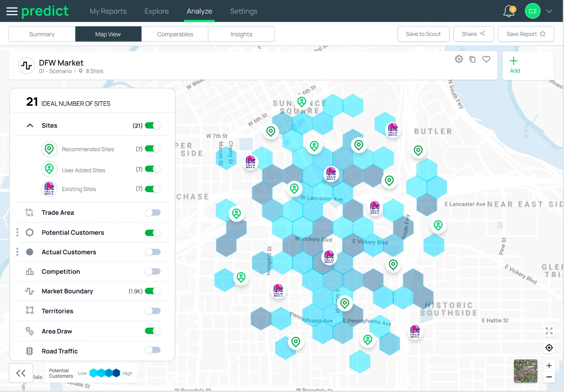Zoom in the map

coord(549,366)
